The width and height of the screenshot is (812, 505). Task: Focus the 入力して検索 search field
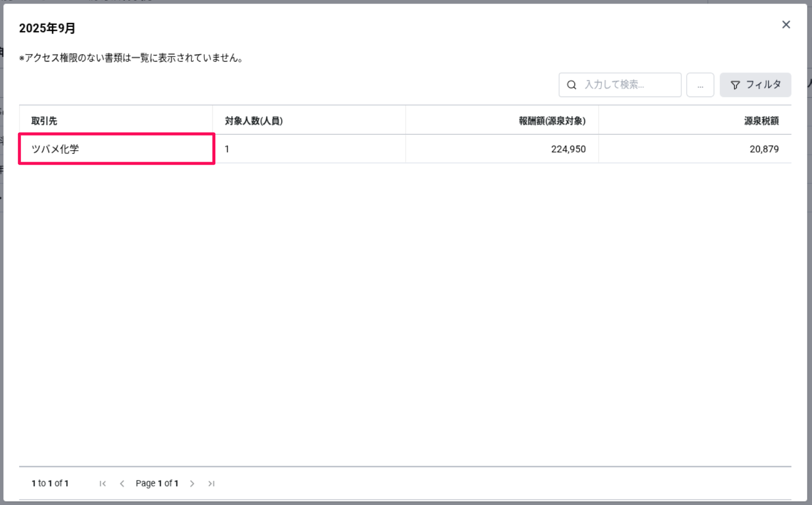click(x=620, y=85)
